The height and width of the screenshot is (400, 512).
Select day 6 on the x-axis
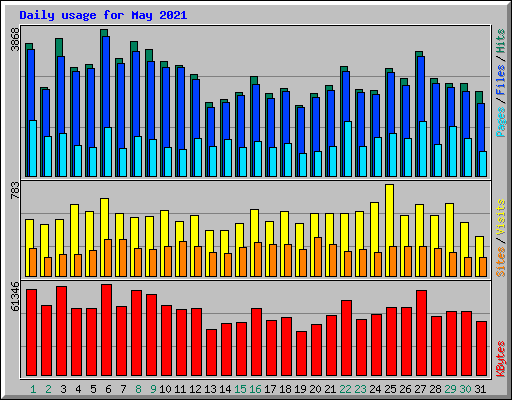click(x=108, y=389)
